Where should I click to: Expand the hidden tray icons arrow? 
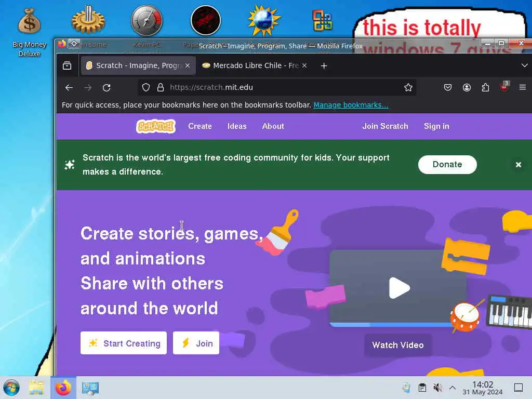pyautogui.click(x=453, y=388)
